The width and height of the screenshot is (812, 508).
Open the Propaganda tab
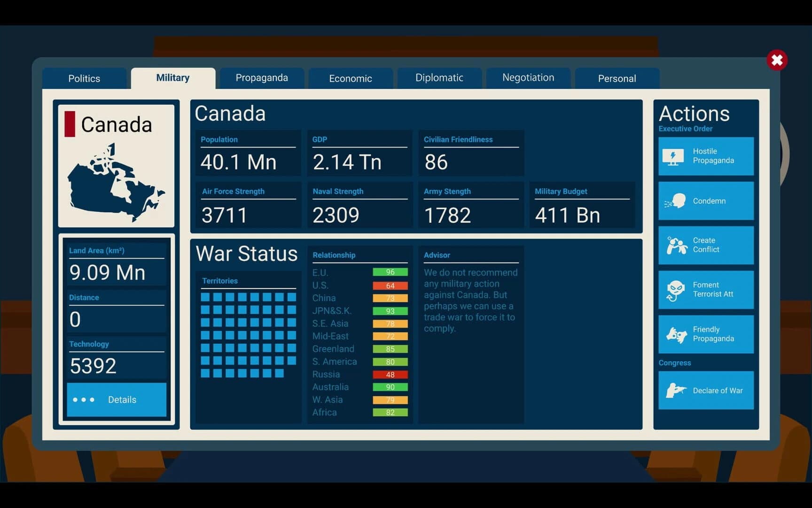tap(262, 78)
